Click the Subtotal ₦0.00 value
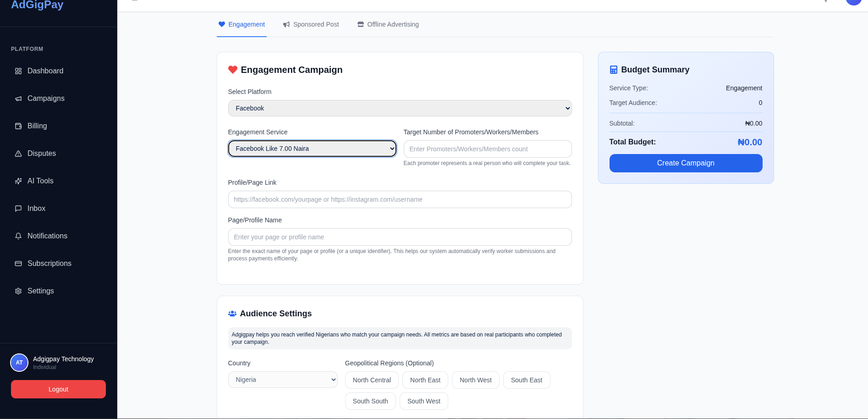Screen dimensions: 868x419 click(x=754, y=123)
